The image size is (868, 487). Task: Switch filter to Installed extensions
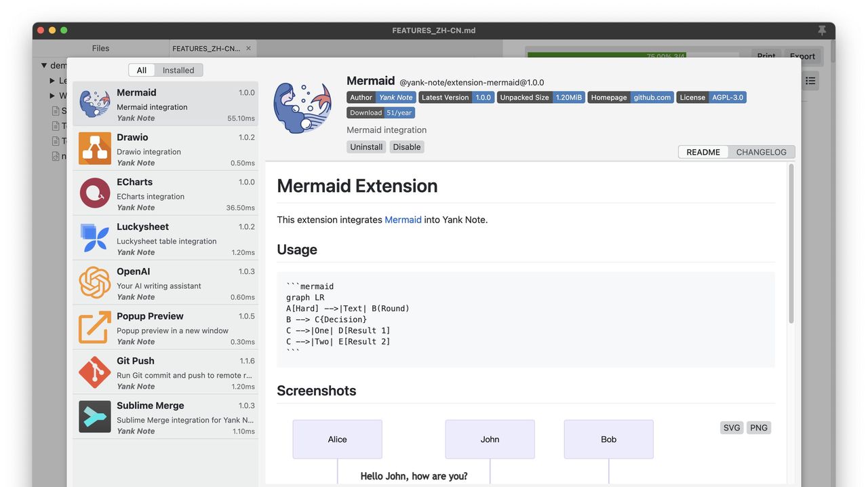coord(178,71)
